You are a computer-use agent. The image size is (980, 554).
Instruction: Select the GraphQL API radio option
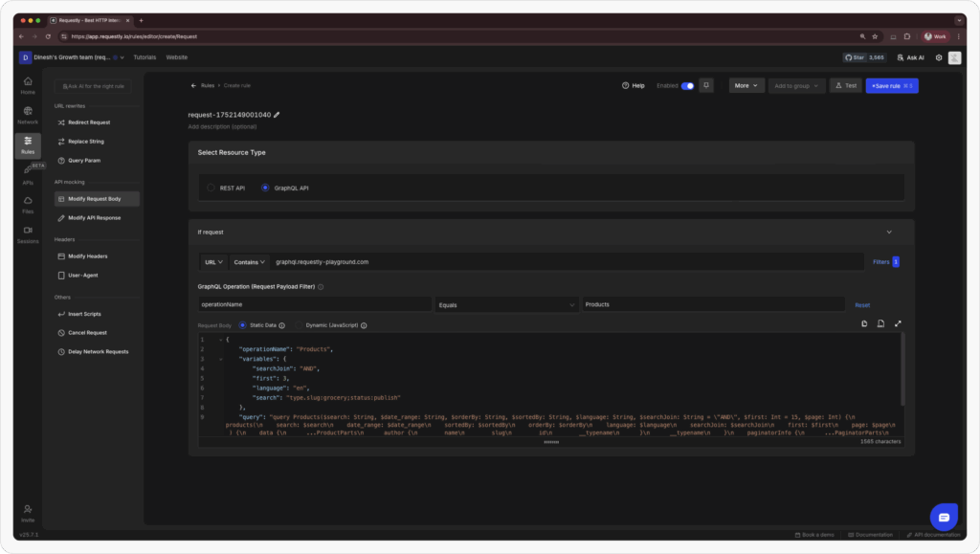[x=265, y=188]
